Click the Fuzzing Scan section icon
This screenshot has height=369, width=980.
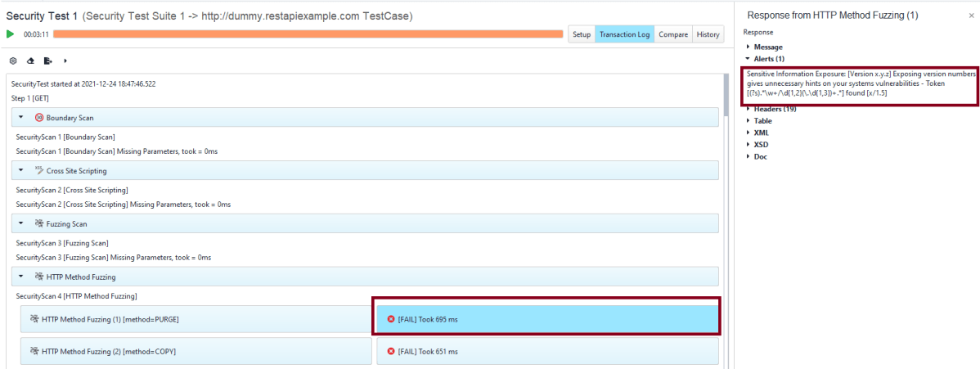[39, 223]
